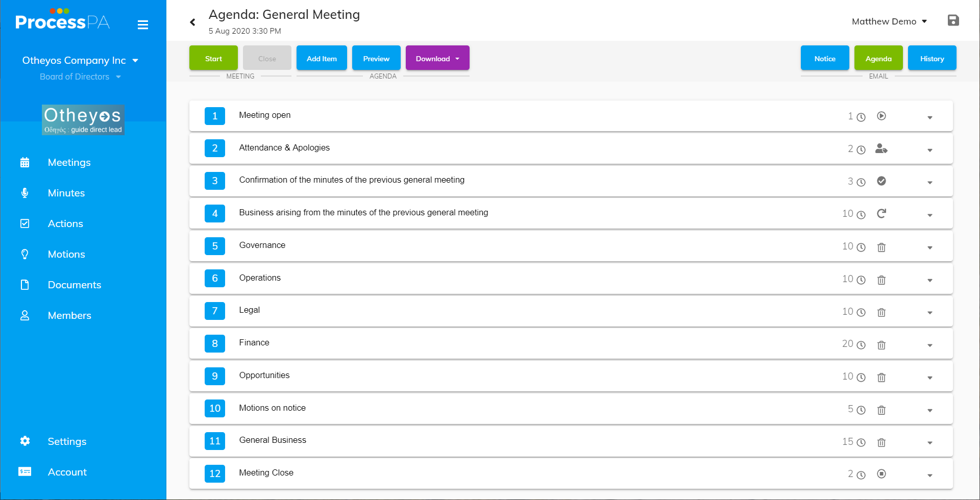The height and width of the screenshot is (500, 980).
Task: Click the save disk icon
Action: (953, 20)
